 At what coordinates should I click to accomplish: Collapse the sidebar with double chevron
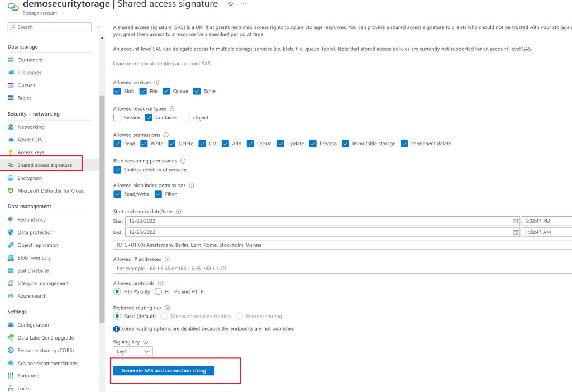99,27
